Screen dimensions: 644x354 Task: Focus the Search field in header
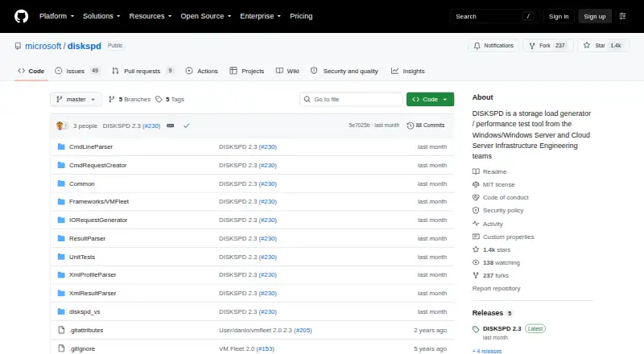[x=494, y=16]
